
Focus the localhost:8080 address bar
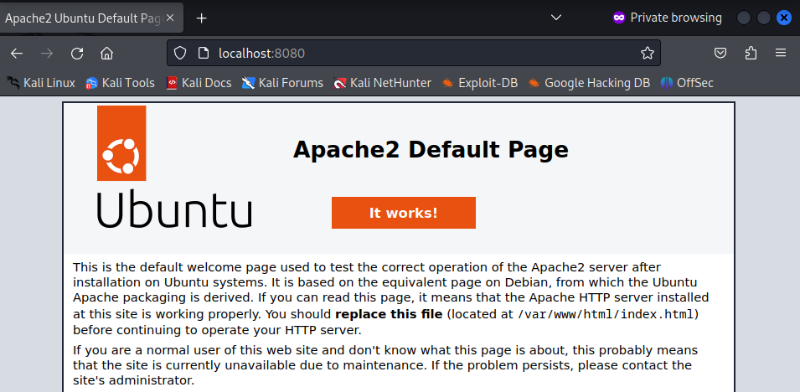[x=413, y=53]
